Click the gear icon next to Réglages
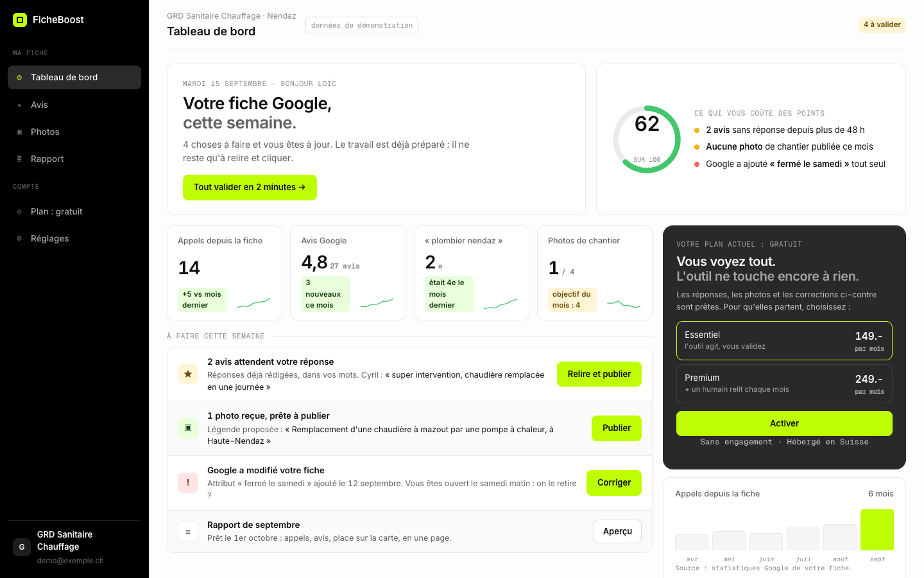924x578 pixels. 19,238
